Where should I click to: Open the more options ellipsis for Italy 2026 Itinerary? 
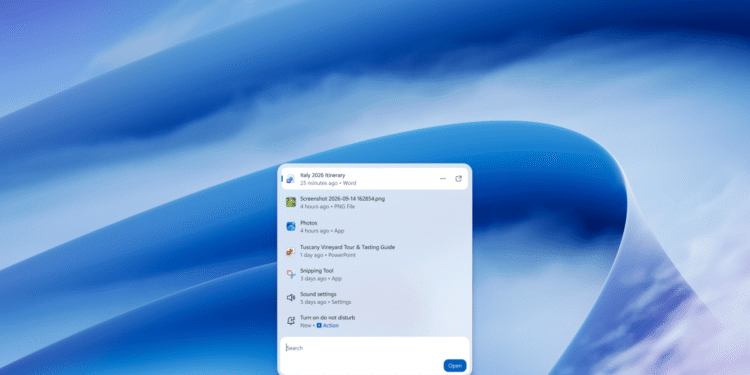(x=442, y=179)
